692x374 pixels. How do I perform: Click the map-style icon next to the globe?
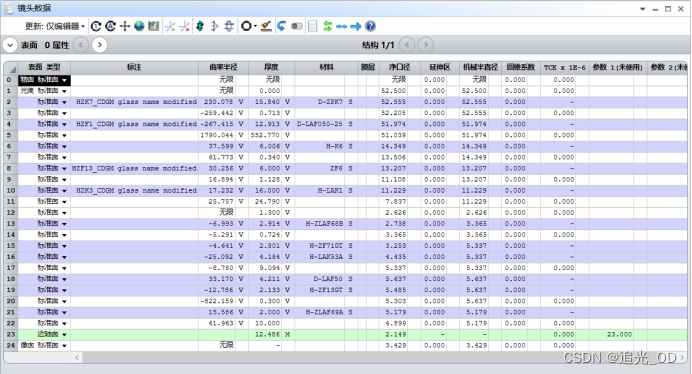[x=154, y=26]
